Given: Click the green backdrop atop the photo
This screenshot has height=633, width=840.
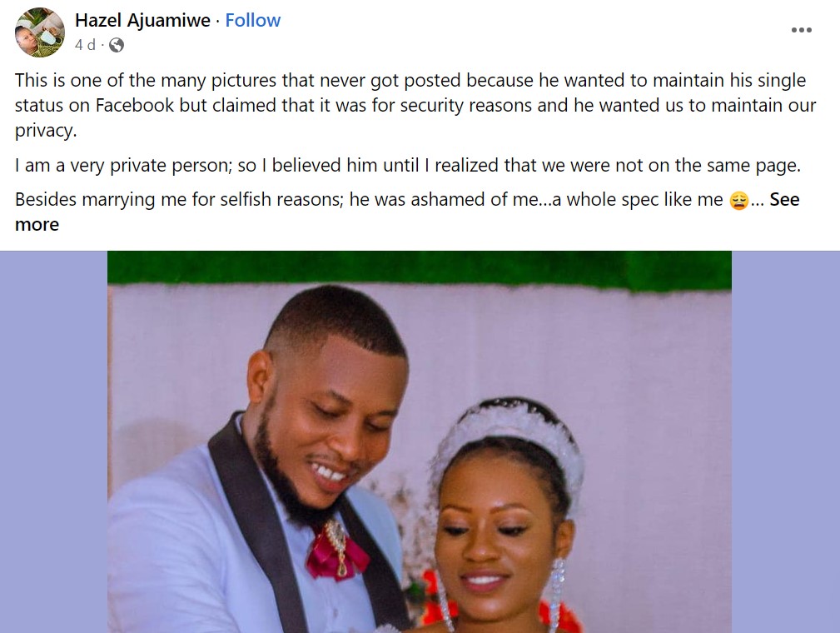Looking at the screenshot, I should pos(420,270).
